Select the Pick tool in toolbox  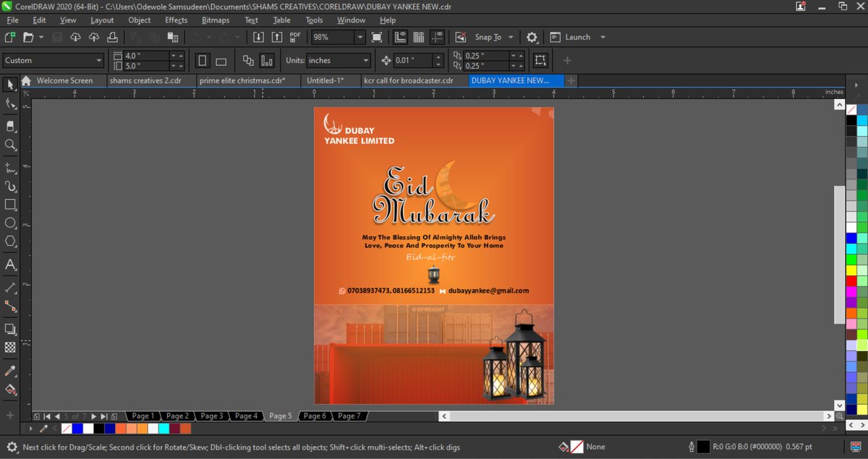(10, 85)
